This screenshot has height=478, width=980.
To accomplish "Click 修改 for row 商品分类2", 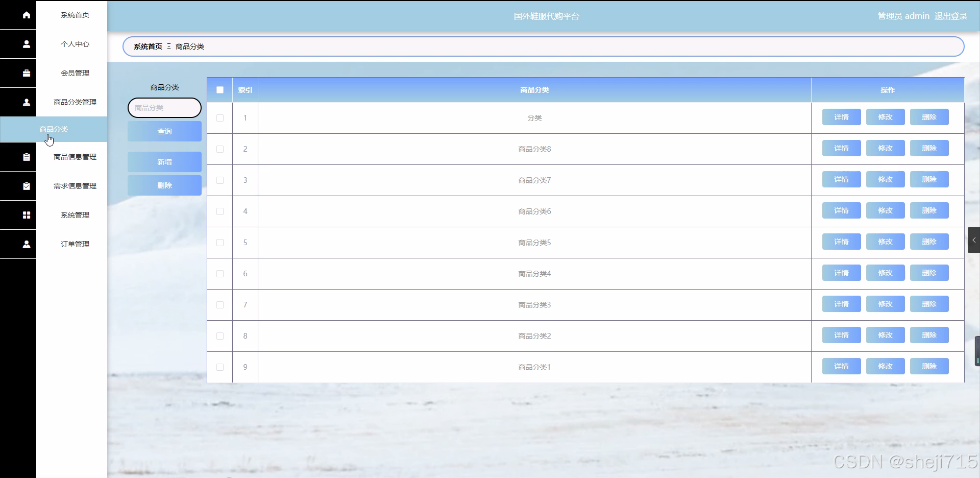I will pyautogui.click(x=885, y=335).
